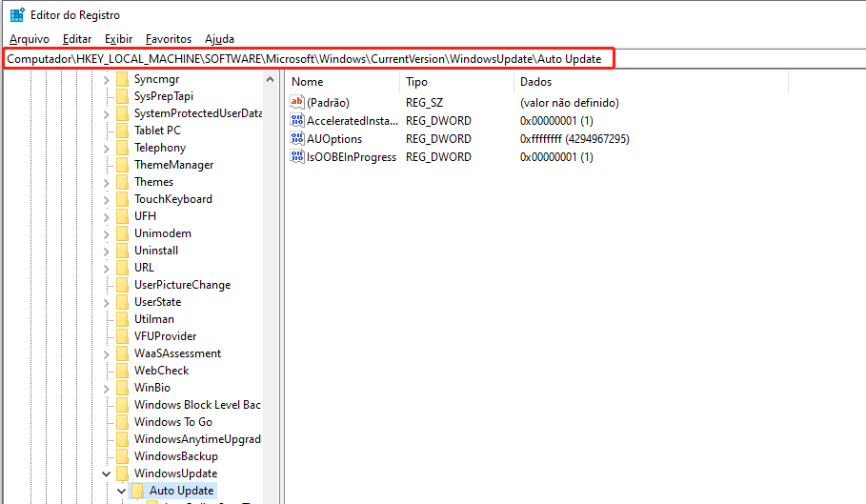This screenshot has width=866, height=504.
Task: Open the Editar menu
Action: [77, 39]
